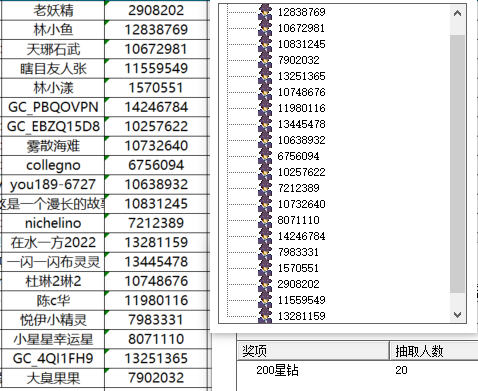Click spreadsheet cell 小星星幸运星

pyautogui.click(x=53, y=339)
